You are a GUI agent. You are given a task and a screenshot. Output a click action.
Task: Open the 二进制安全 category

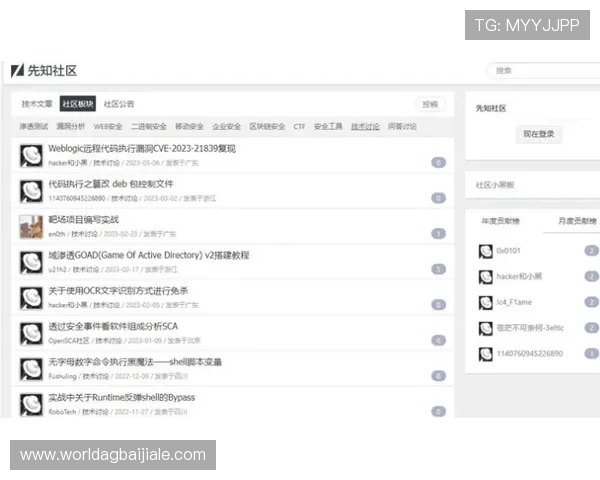tap(149, 127)
